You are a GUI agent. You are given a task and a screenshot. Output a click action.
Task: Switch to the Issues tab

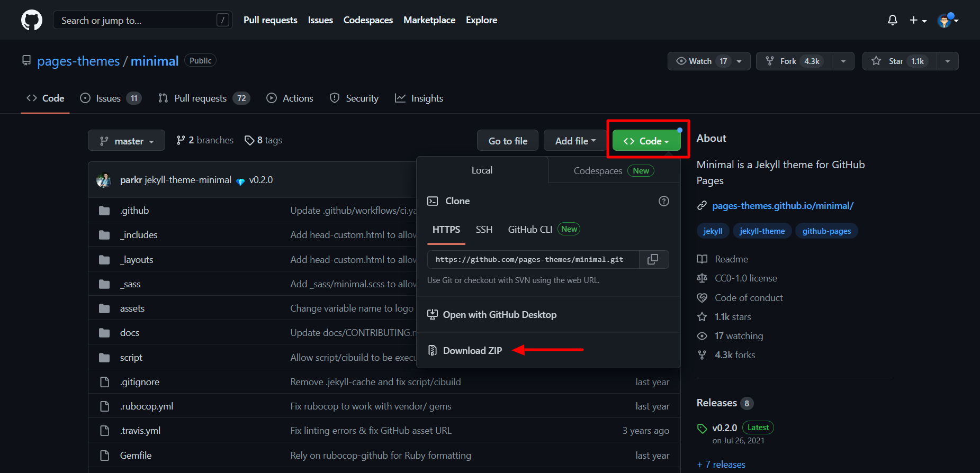tap(111, 98)
